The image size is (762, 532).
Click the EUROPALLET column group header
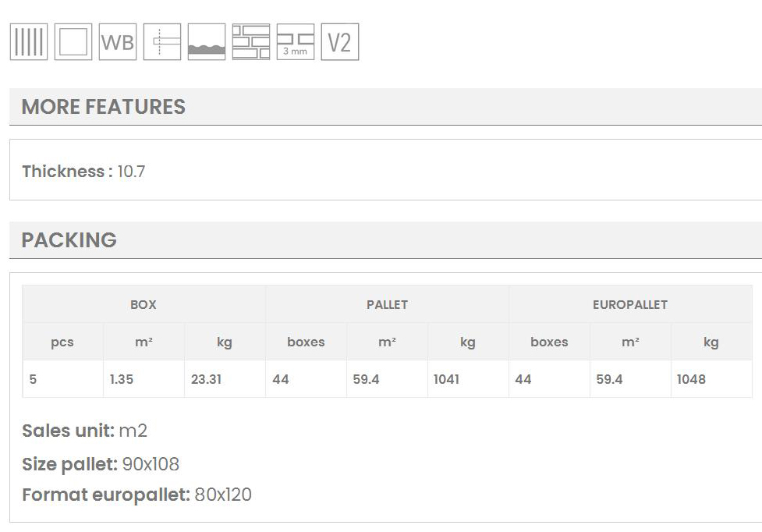[630, 305]
